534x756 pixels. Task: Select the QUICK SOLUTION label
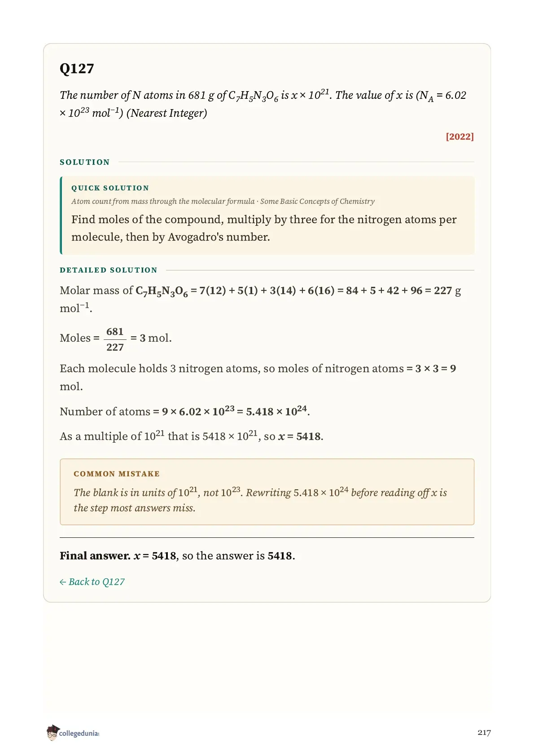110,188
